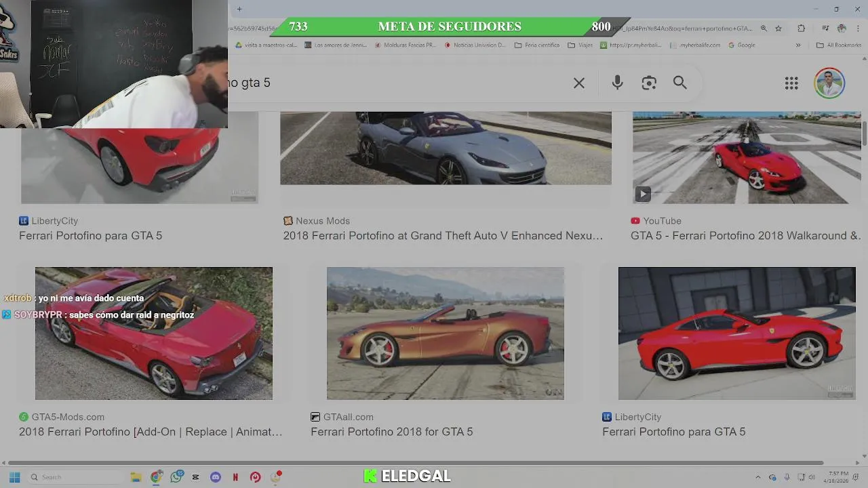Open File Explorer from the taskbar
The image size is (868, 488).
136,477
